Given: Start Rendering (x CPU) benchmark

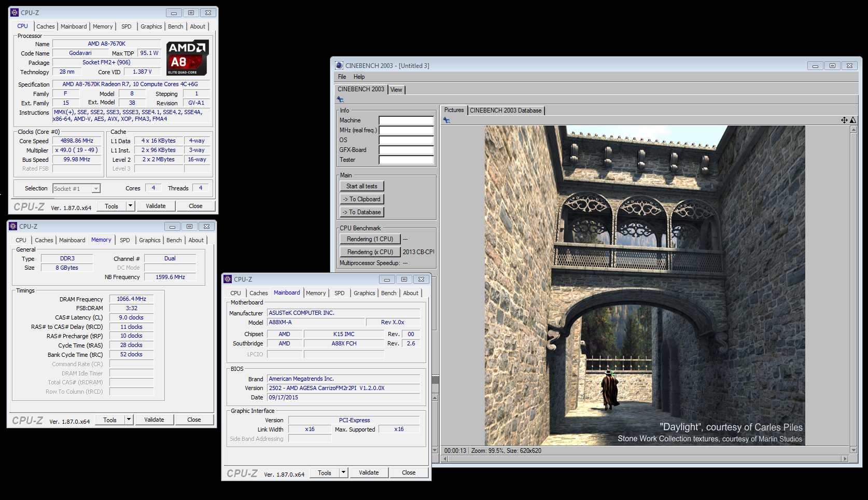Looking at the screenshot, I should [370, 252].
